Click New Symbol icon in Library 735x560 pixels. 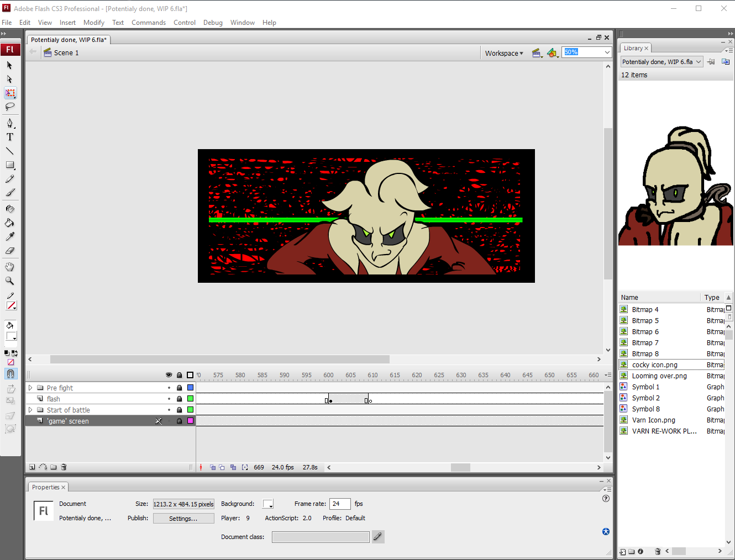623,551
